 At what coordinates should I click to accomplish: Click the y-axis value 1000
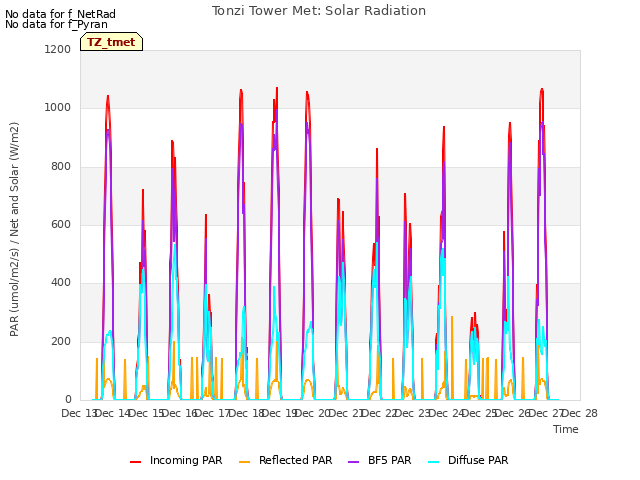coord(58,107)
